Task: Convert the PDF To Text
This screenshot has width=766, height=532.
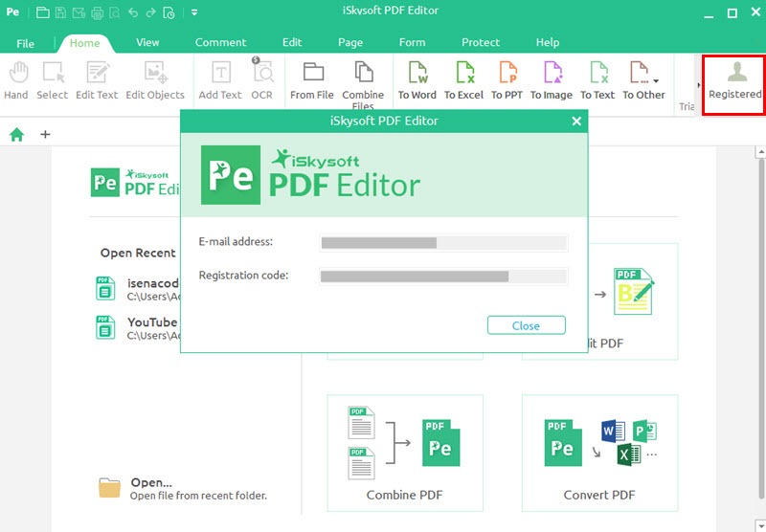Action: pyautogui.click(x=597, y=80)
